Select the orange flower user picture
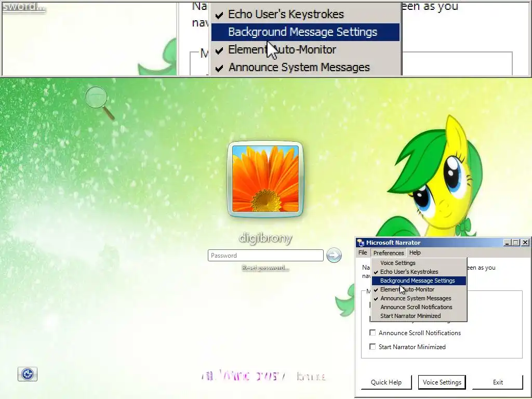Image resolution: width=532 pixels, height=399 pixels. coord(265,179)
